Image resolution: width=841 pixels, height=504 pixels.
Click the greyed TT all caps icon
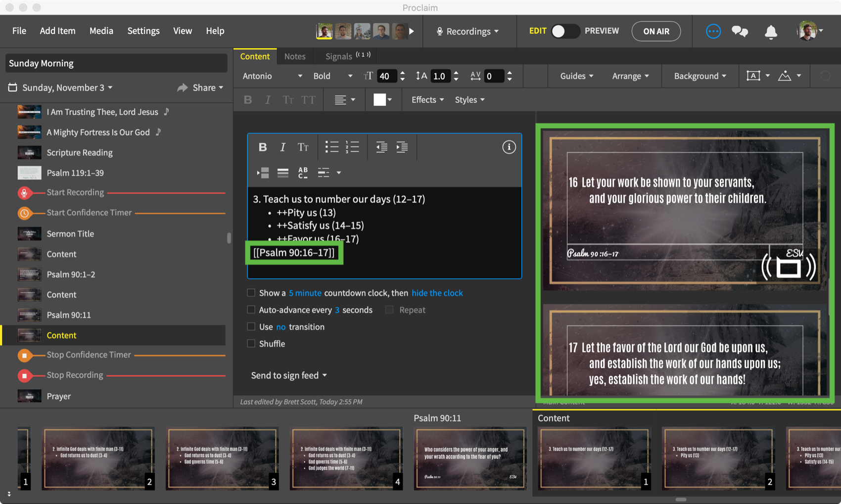(308, 100)
